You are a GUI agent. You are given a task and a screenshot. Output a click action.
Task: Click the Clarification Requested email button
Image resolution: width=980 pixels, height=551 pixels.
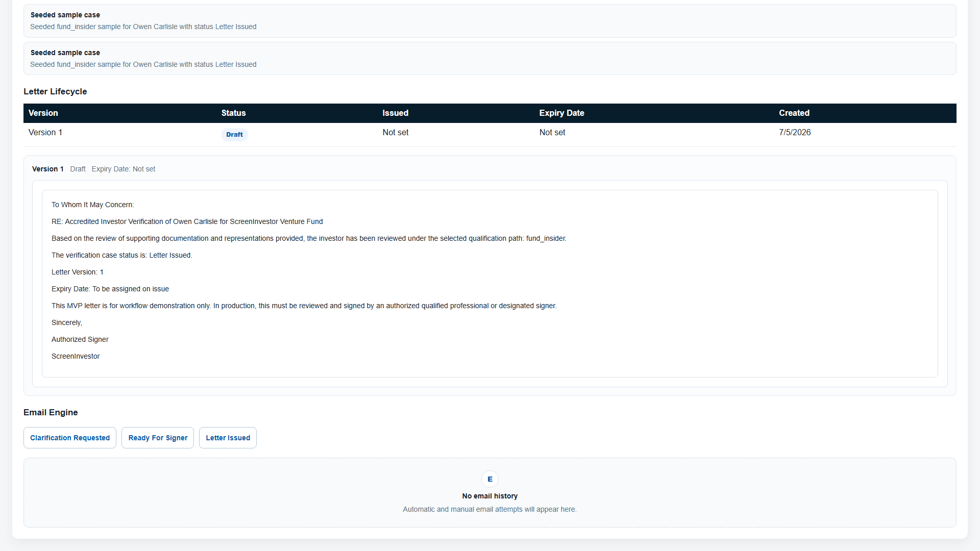(x=70, y=438)
